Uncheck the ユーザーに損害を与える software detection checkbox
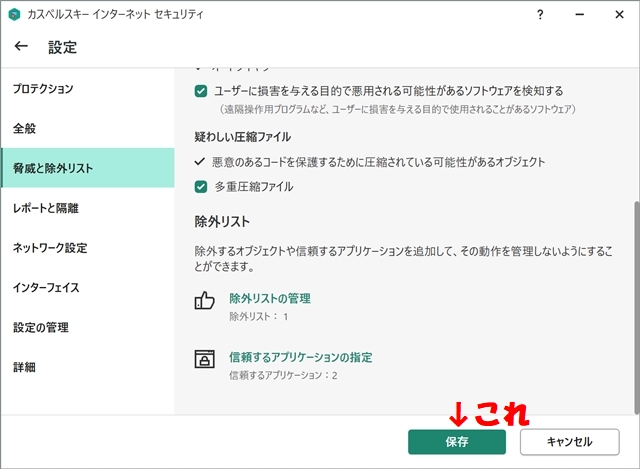The height and width of the screenshot is (469, 640). [x=201, y=91]
